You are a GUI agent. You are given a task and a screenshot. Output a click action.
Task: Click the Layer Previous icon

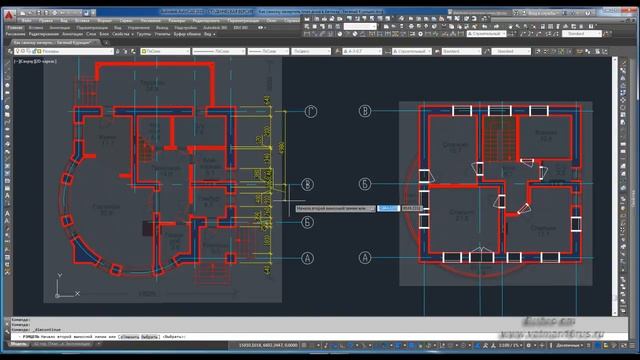pyautogui.click(x=126, y=51)
